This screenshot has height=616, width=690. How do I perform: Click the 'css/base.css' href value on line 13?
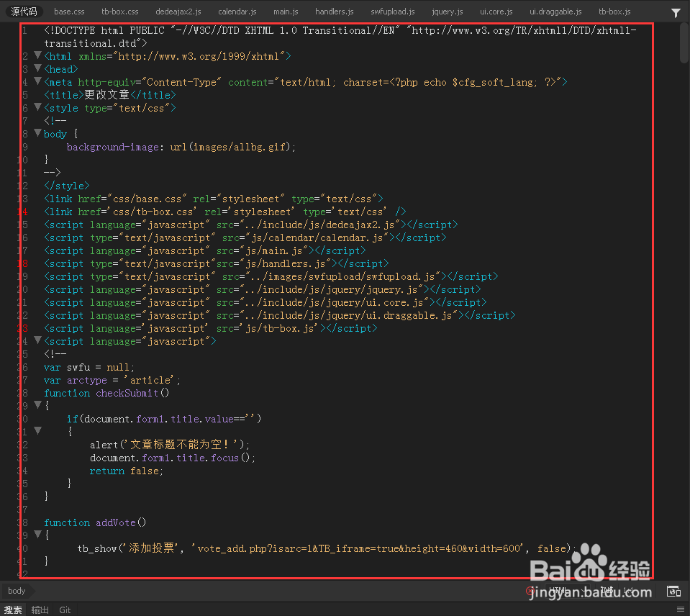tap(147, 199)
